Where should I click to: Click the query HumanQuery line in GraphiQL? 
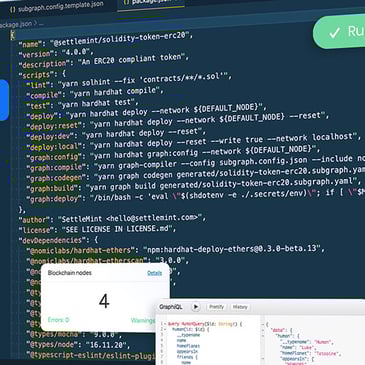205,324
